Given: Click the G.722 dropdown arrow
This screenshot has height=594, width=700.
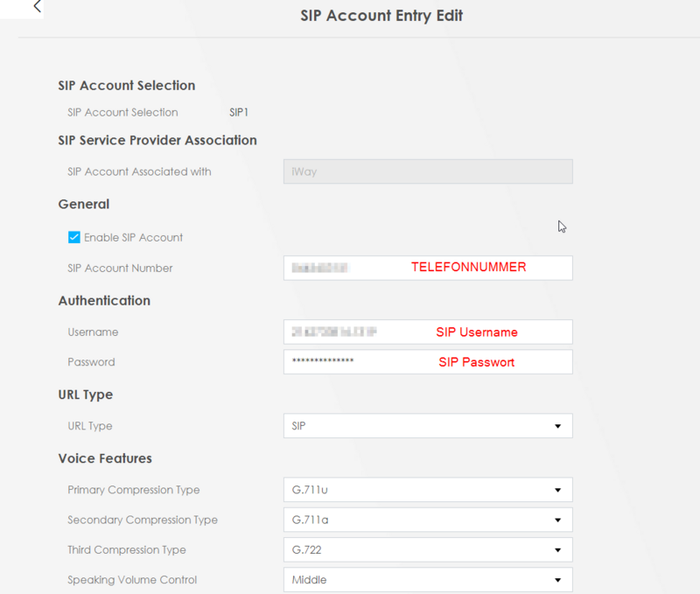Looking at the screenshot, I should coord(557,549).
